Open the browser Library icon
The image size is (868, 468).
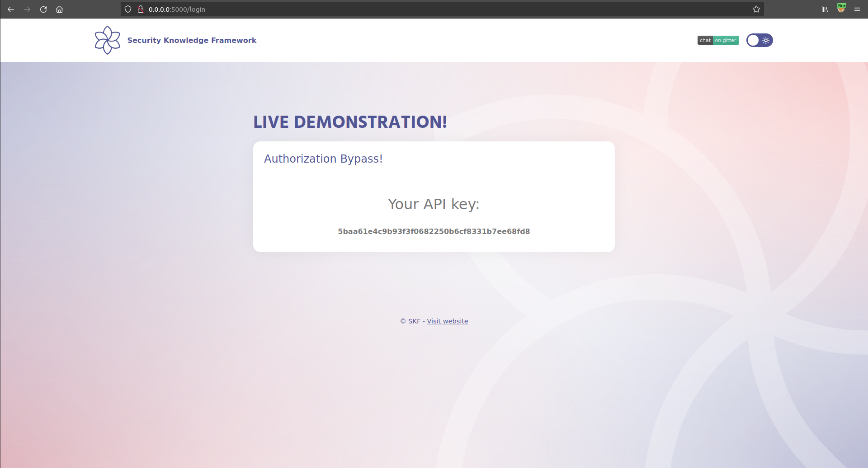pos(825,9)
